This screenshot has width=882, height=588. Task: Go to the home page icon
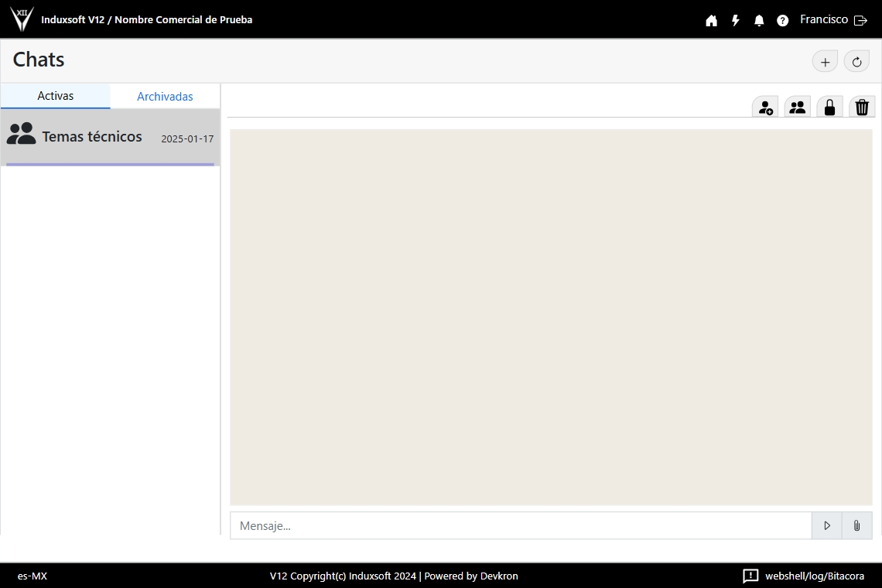[x=711, y=21]
